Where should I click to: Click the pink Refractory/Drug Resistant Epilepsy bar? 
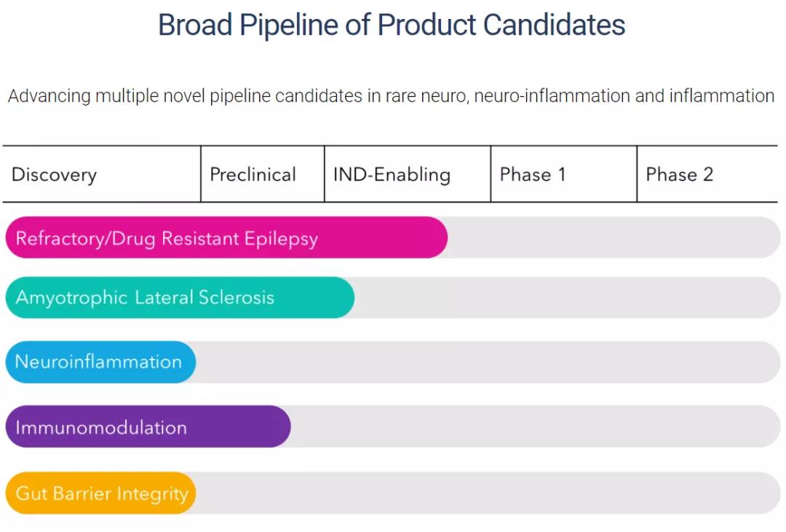(226, 238)
